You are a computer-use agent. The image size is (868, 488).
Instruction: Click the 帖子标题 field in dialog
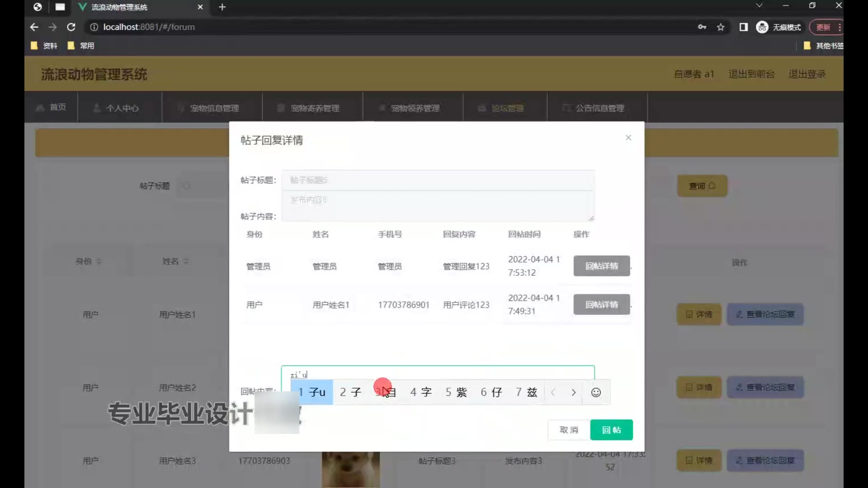click(x=438, y=180)
